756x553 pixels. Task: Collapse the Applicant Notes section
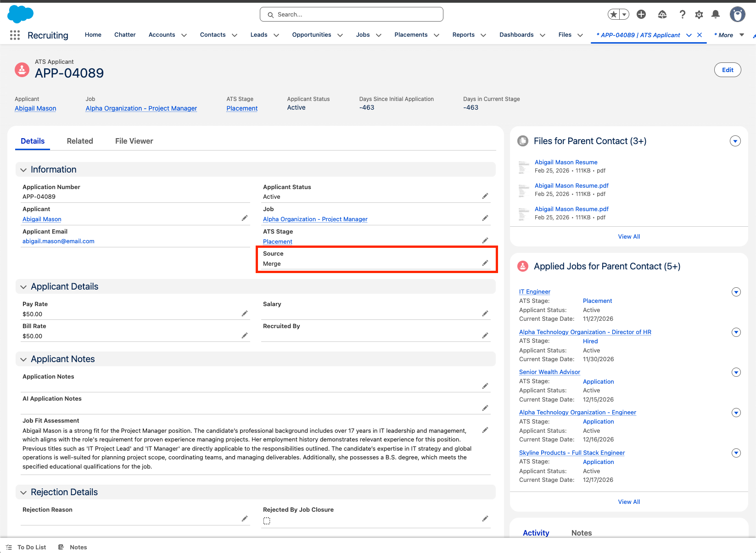[x=23, y=359]
